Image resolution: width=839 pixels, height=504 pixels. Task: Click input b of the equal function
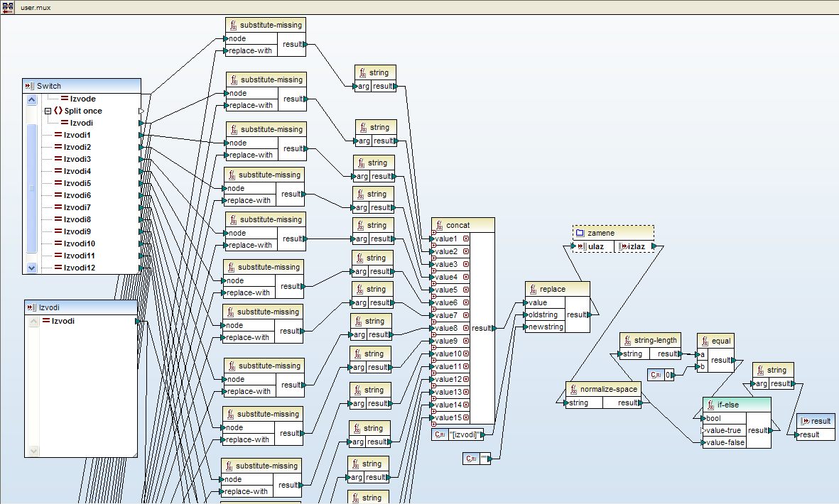pos(702,367)
